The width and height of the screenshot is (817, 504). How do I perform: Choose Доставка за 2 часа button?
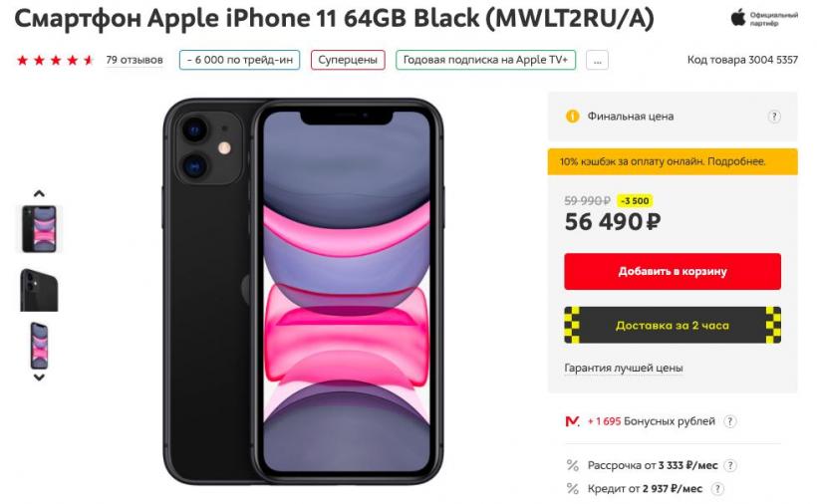click(673, 326)
